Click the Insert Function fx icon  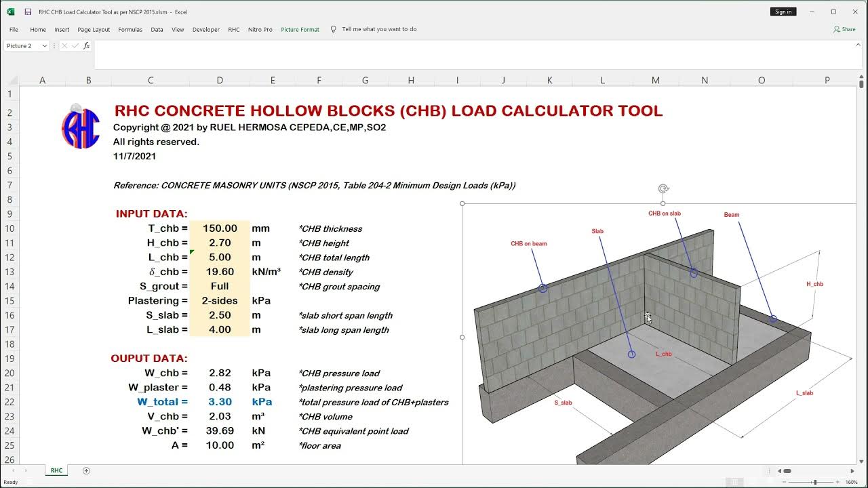pos(86,45)
